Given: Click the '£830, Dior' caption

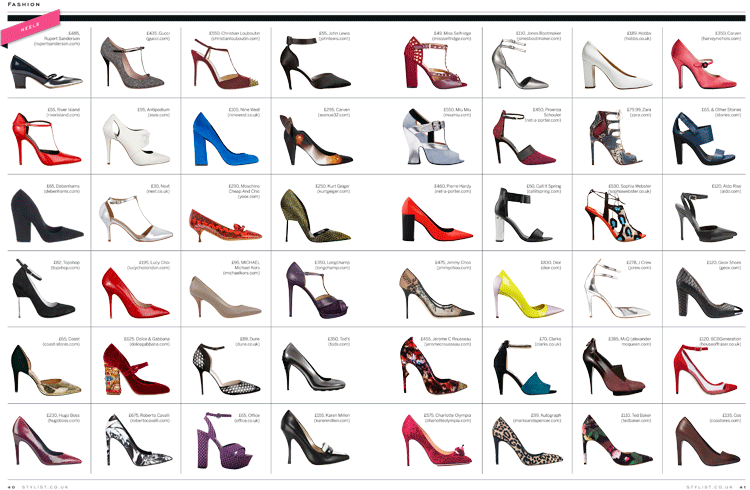Looking at the screenshot, I should (550, 265).
